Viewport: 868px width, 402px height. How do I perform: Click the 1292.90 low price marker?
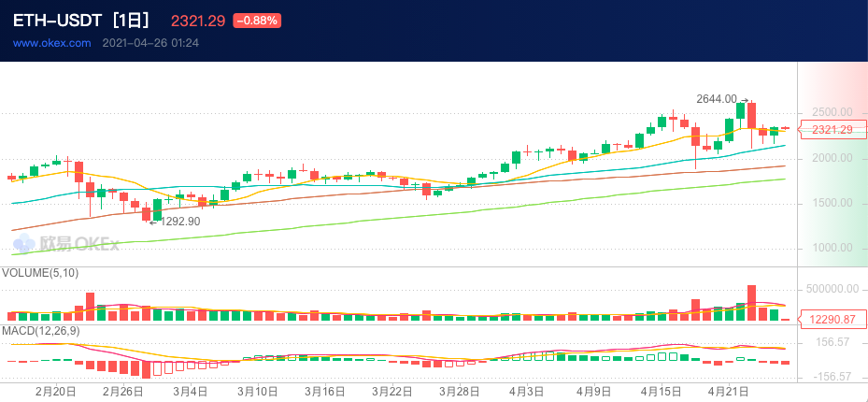[x=179, y=222]
